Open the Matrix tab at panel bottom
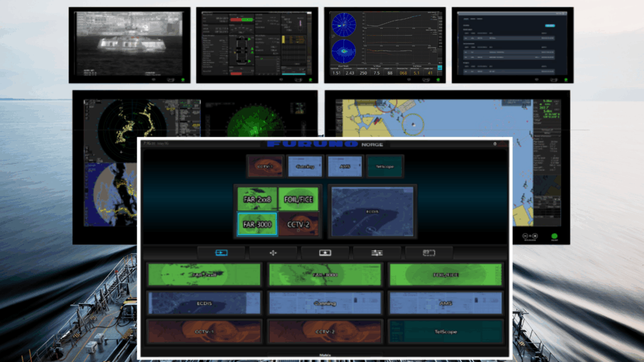Viewport: 644px width, 362px height. coord(325,354)
